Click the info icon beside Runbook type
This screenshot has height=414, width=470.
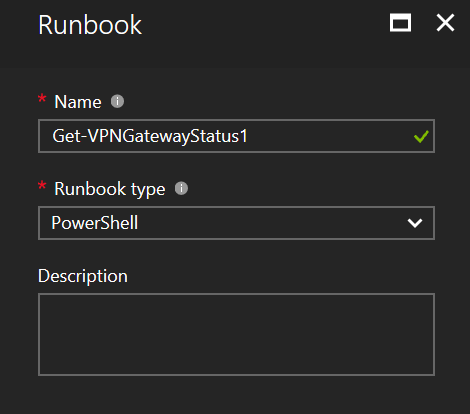click(x=181, y=188)
